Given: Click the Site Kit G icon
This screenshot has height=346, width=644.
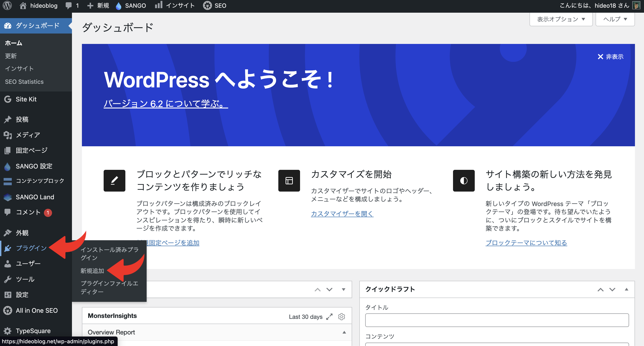Looking at the screenshot, I should (x=8, y=99).
